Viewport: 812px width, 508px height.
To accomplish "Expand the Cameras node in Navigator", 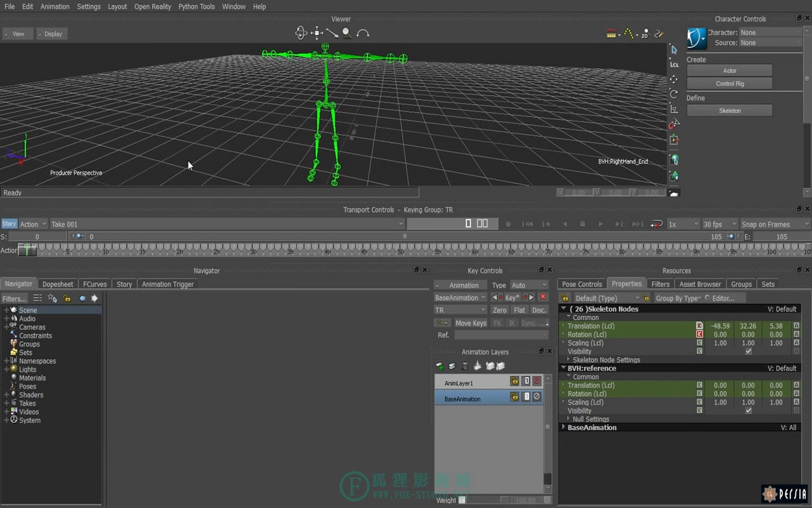I will 6,327.
